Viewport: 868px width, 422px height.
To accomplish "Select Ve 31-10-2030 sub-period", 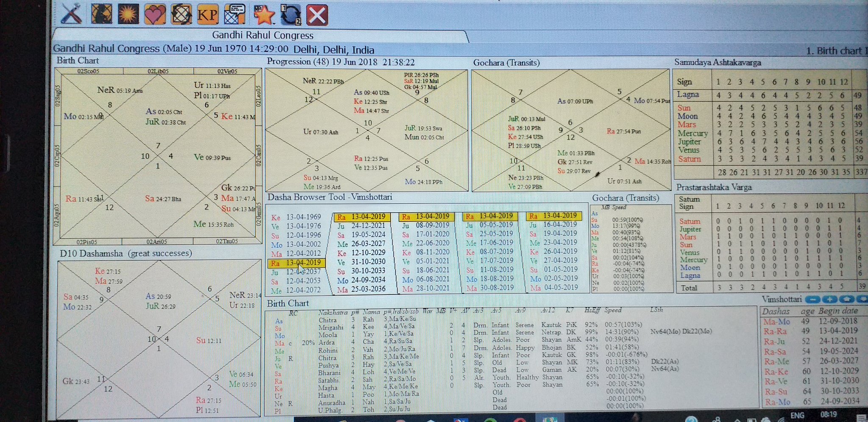I will [x=361, y=262].
